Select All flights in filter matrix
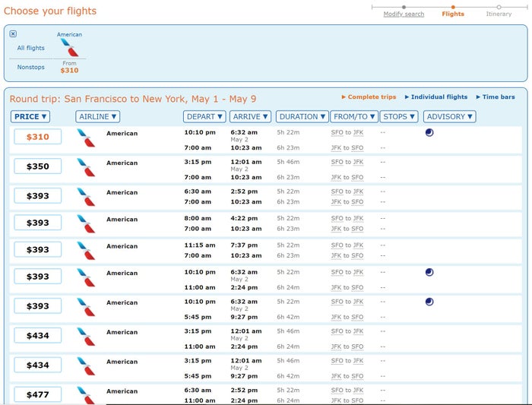Screen dimensions: 532x405 (x=31, y=48)
